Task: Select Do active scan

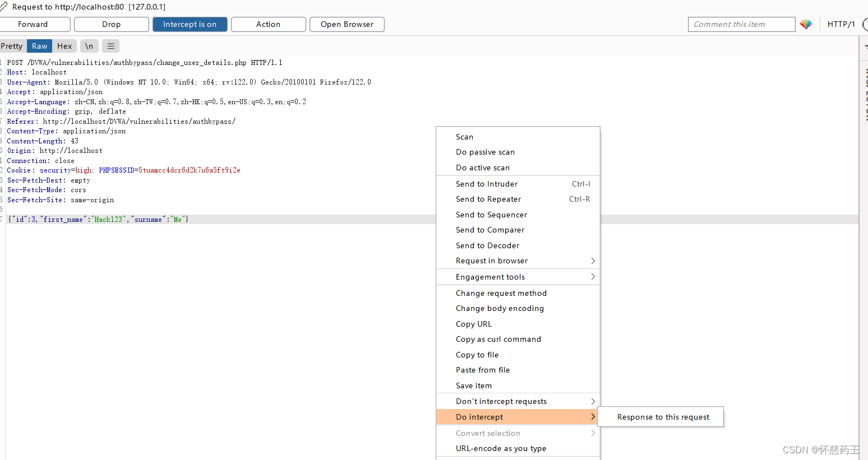Action: 518,168
